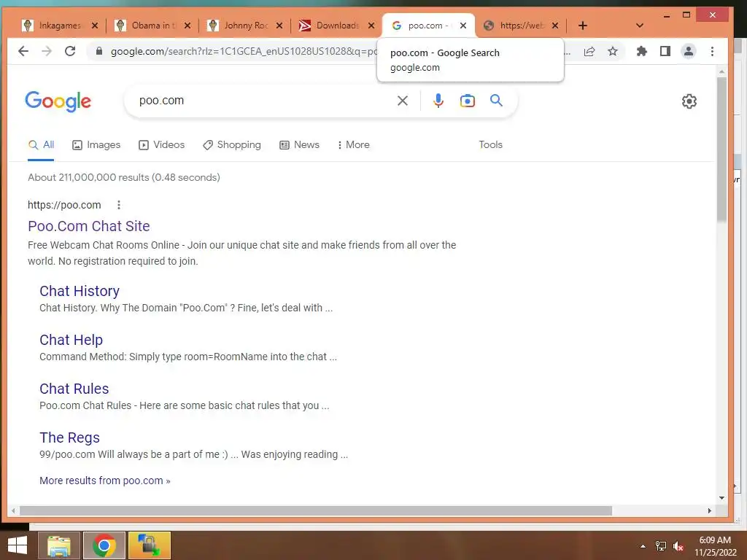Open the Chrome profile avatar

click(689, 52)
